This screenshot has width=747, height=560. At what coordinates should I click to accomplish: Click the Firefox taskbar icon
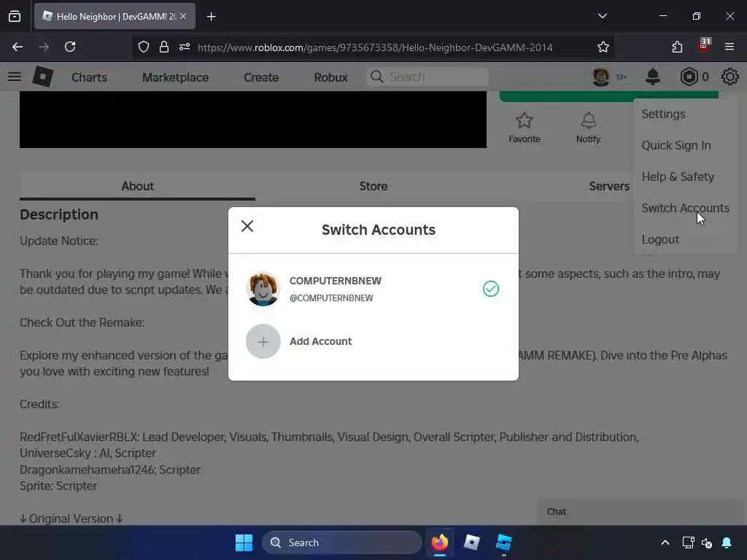440,542
